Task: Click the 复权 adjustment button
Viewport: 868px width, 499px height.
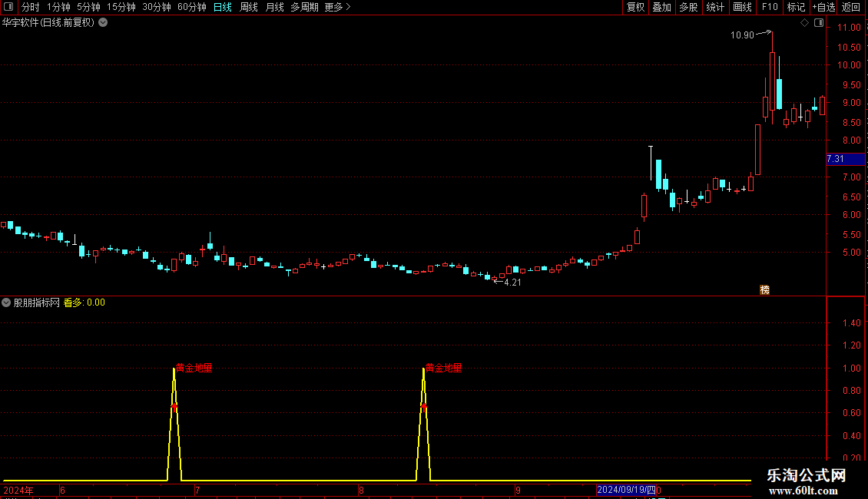Action: tap(635, 7)
